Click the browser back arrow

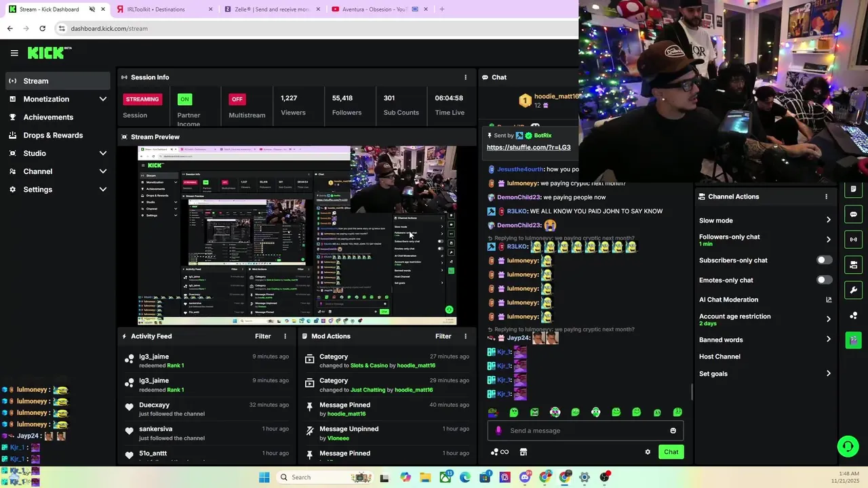tap(10, 28)
